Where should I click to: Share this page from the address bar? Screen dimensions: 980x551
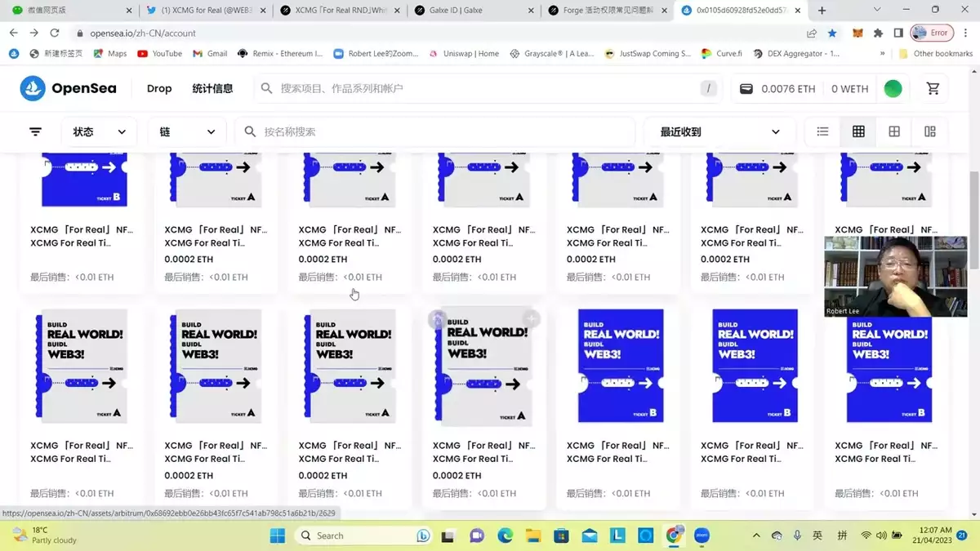point(812,33)
